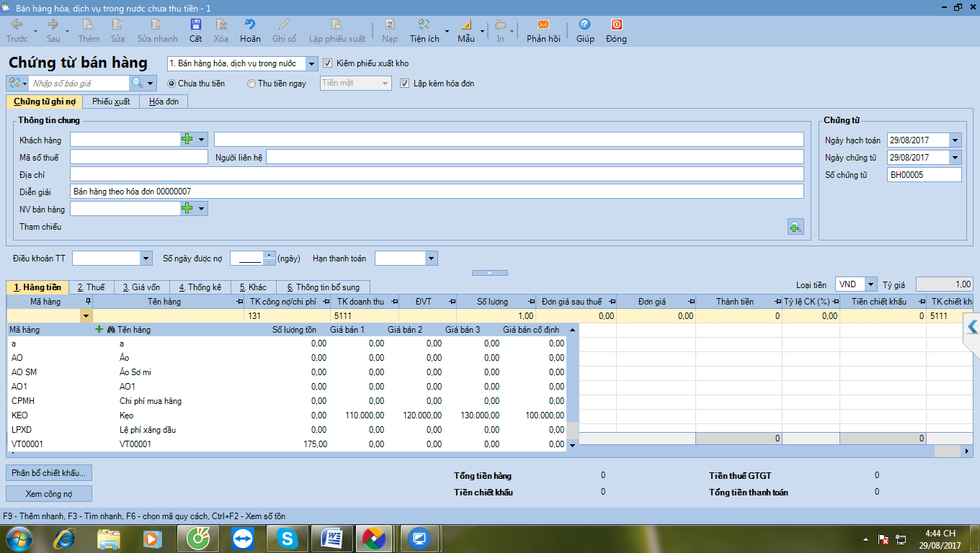This screenshot has height=553, width=980.
Task: Open the Tiện ích utilities icon
Action: (x=424, y=24)
